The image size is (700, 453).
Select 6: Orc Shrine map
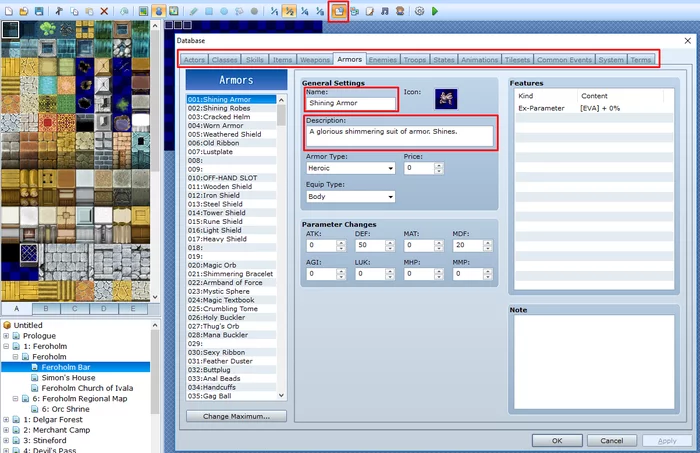click(x=65, y=409)
